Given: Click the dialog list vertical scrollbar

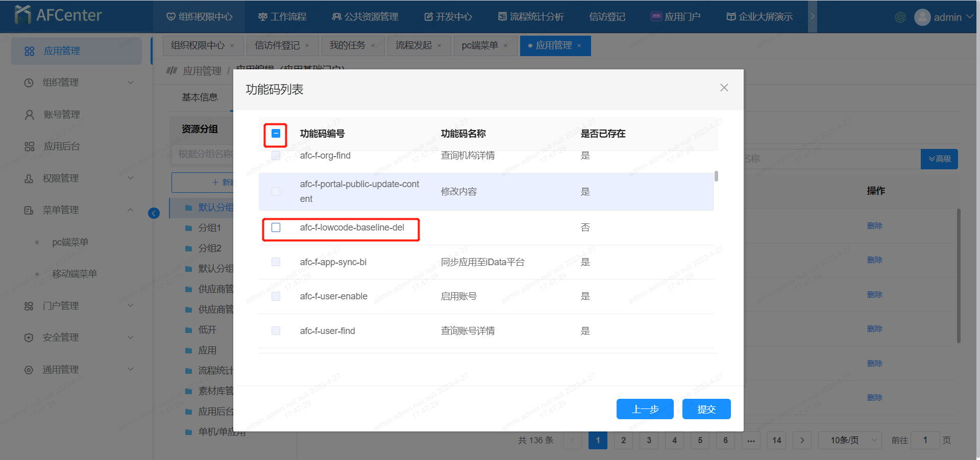Looking at the screenshot, I should (x=716, y=176).
